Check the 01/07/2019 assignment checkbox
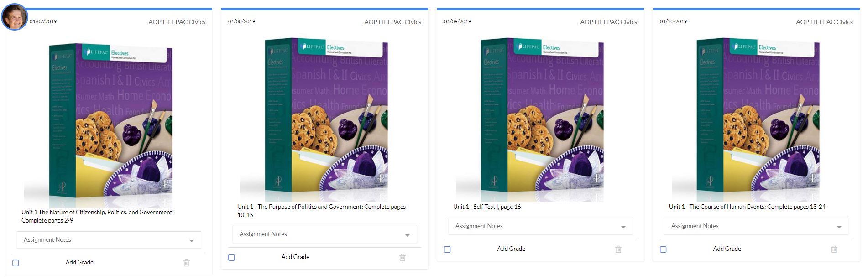 tap(16, 263)
